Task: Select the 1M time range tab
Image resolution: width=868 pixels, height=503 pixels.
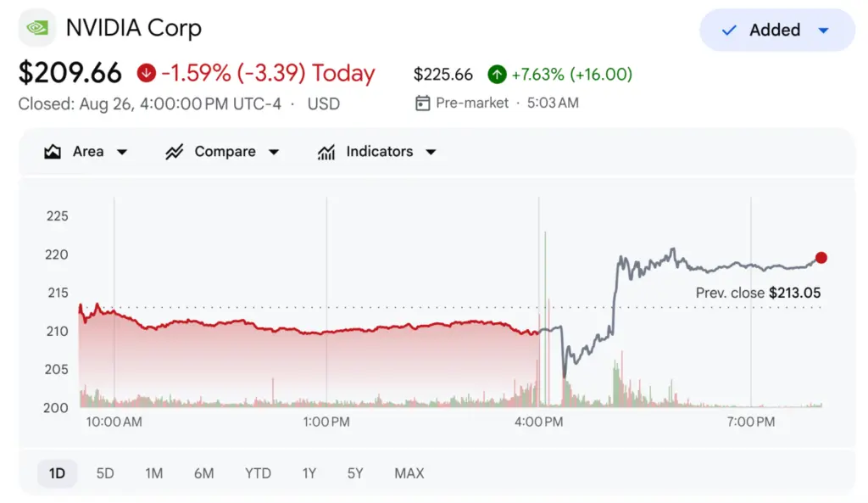Action: [x=154, y=473]
